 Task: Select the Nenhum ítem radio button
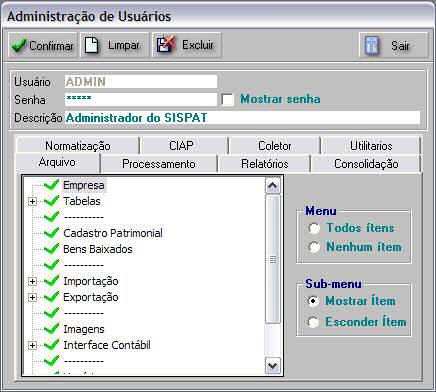[x=314, y=247]
